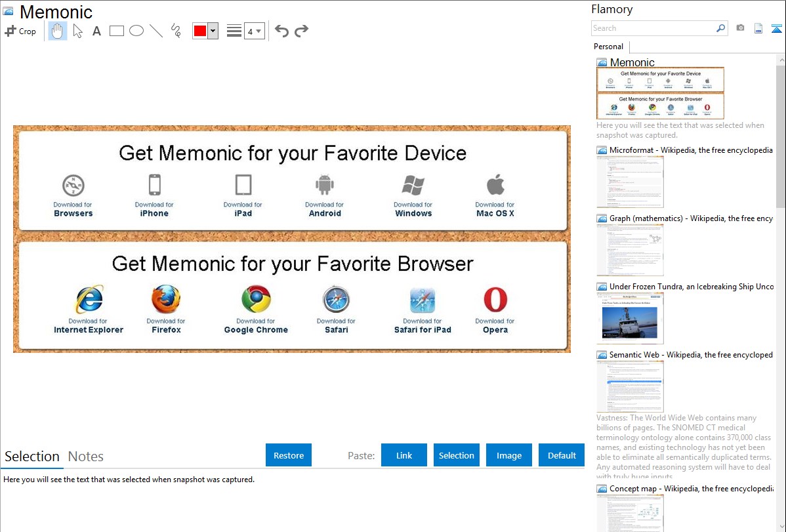Click the Apple Mac OS X icon
The height and width of the screenshot is (532, 786).
[x=495, y=184]
